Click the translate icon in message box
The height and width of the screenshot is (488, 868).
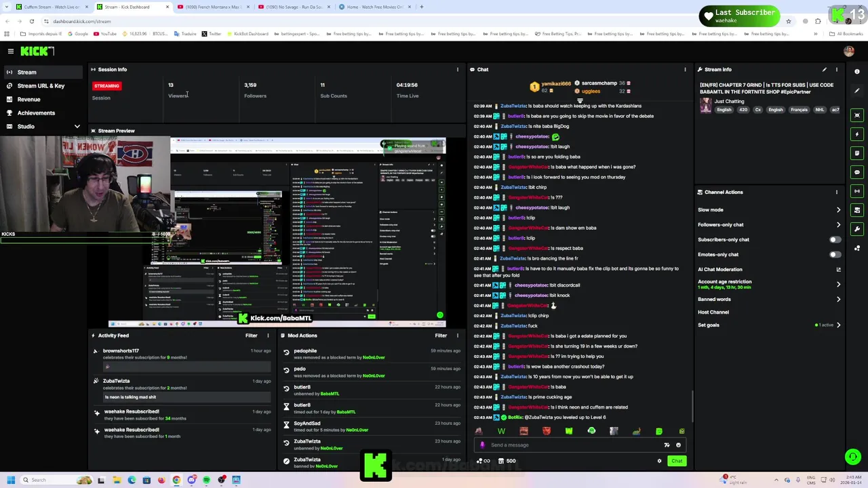click(x=667, y=445)
